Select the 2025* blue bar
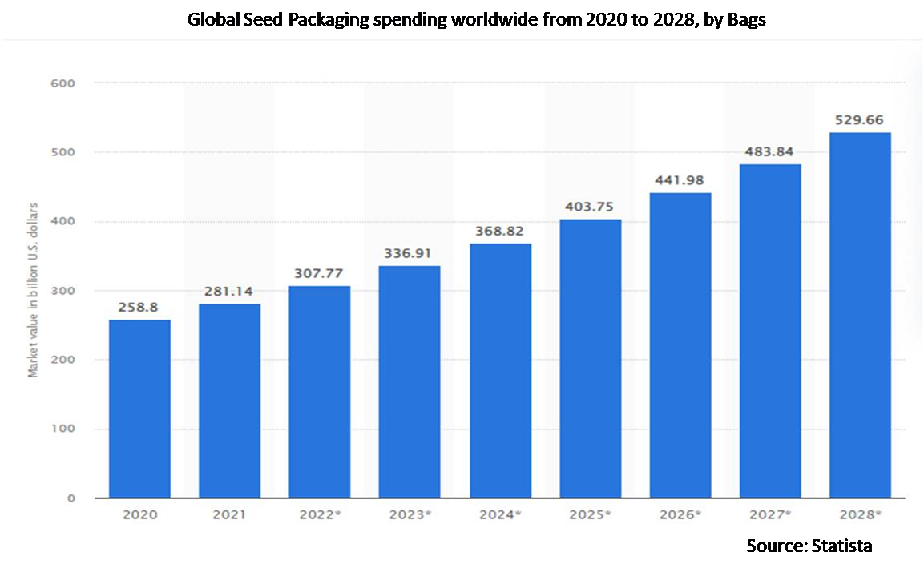The width and height of the screenshot is (924, 564). (x=590, y=358)
